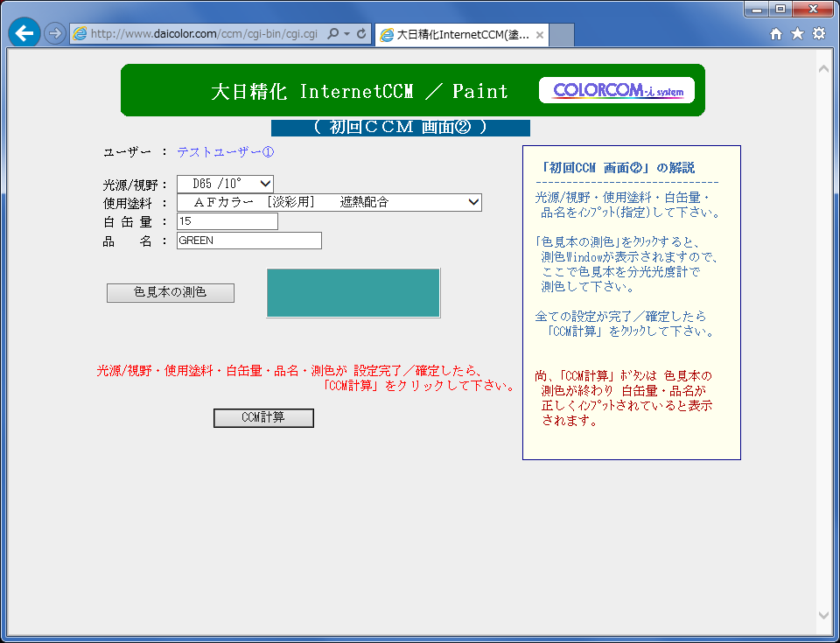The width and height of the screenshot is (840, 643).
Task: Open the Tools gear icon
Action: (819, 34)
